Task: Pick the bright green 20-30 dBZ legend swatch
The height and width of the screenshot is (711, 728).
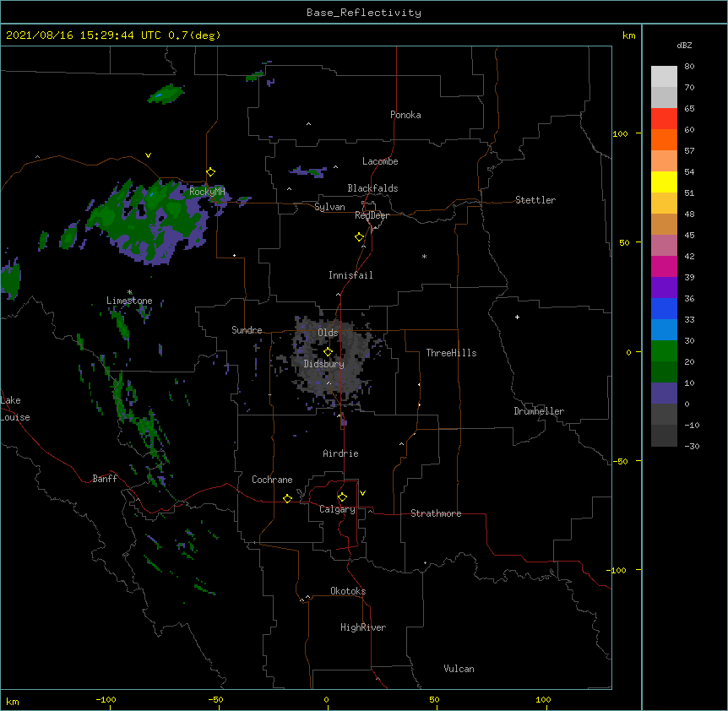Action: coord(664,351)
